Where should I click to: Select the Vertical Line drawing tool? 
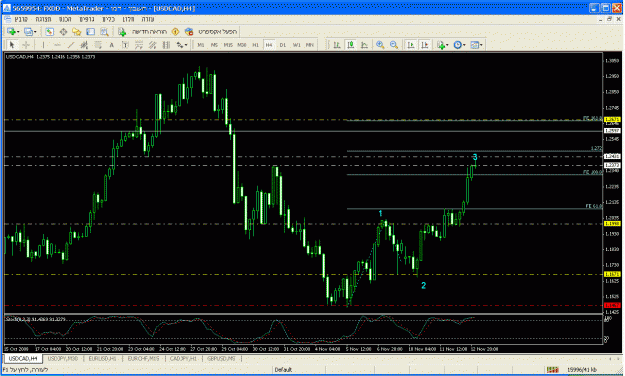pos(43,45)
